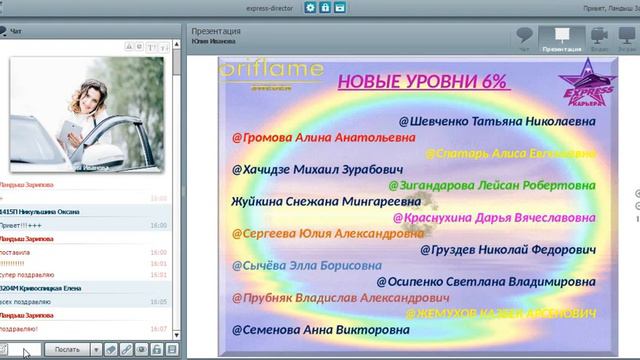Click the lock icon in top bar
This screenshot has width=640, height=360.
(x=325, y=7)
